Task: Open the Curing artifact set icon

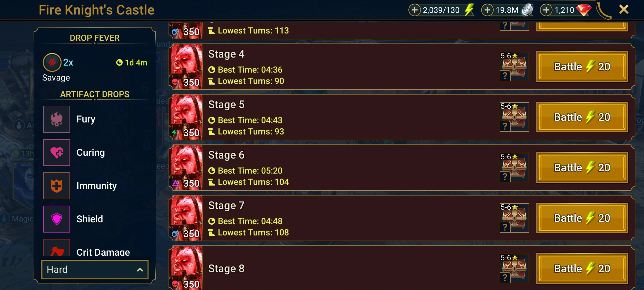Action: [57, 153]
